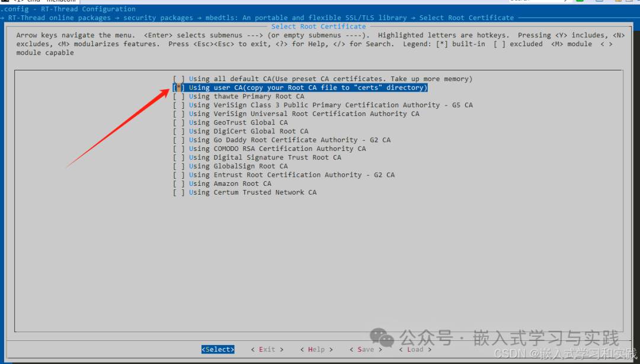Image resolution: width=640 pixels, height=364 pixels.
Task: Click the Exit button
Action: 267,349
